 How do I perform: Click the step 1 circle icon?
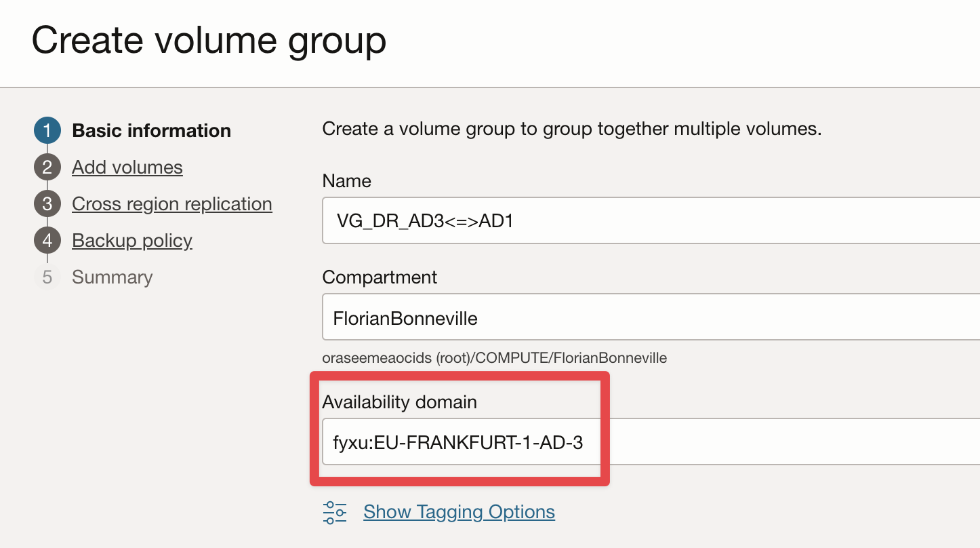pyautogui.click(x=47, y=131)
